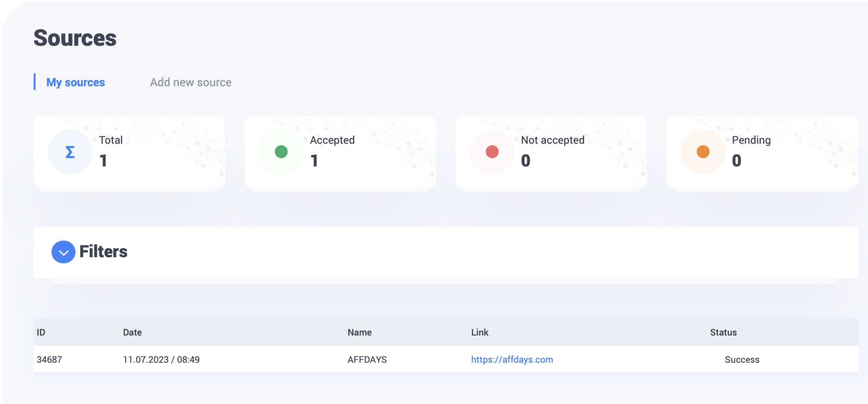Click the red Not accepted dot
Image resolution: width=868 pixels, height=404 pixels.
pyautogui.click(x=492, y=152)
